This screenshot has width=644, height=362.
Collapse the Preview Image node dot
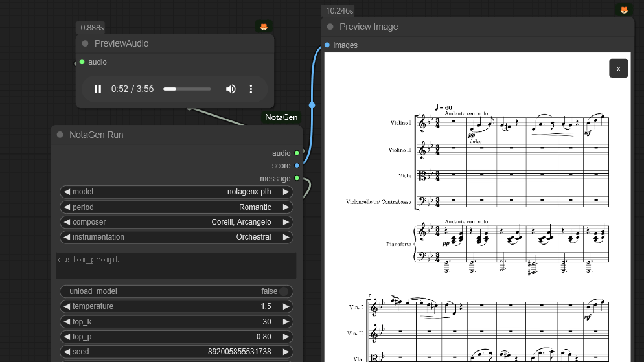point(330,27)
